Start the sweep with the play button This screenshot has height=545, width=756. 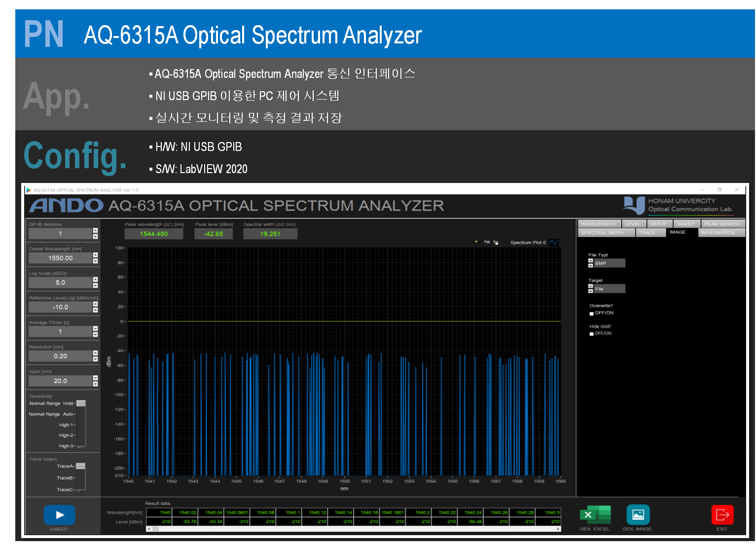tap(60, 515)
